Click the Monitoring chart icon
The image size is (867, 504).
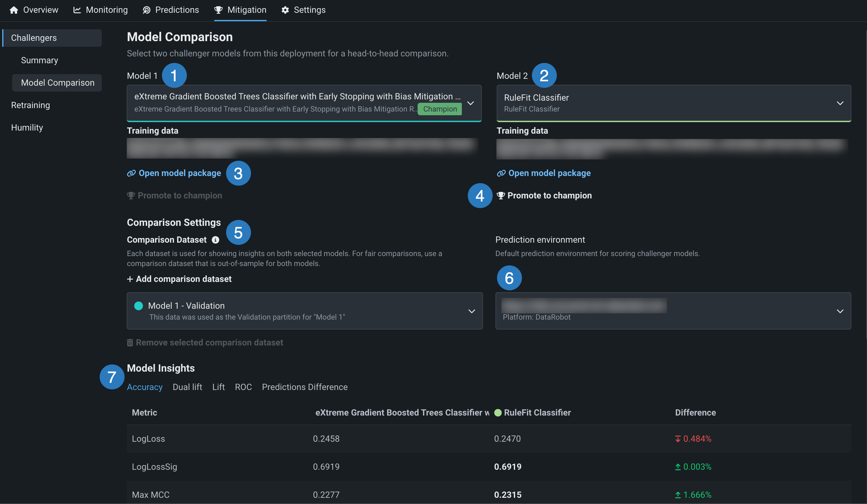[77, 10]
